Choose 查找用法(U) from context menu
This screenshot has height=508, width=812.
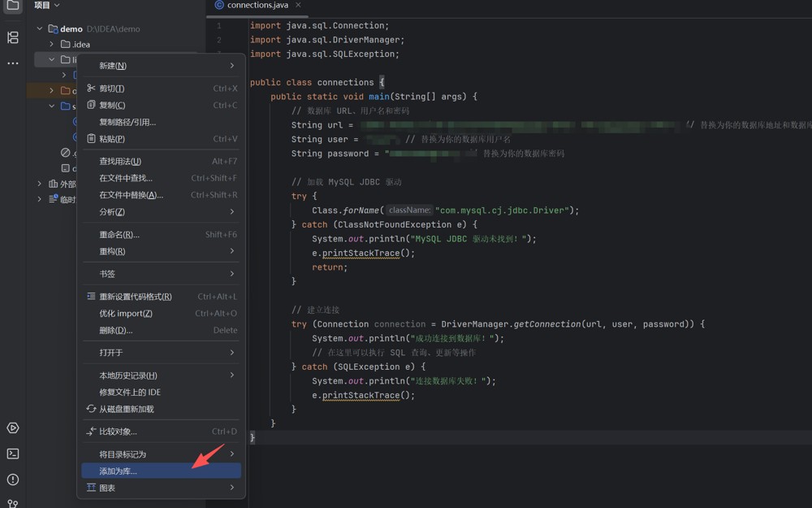[x=161, y=161]
